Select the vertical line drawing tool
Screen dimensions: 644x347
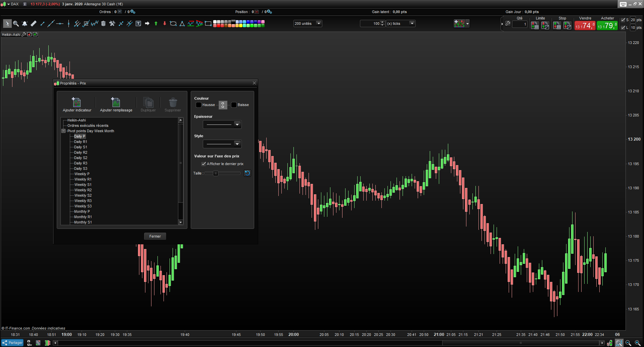coord(68,23)
